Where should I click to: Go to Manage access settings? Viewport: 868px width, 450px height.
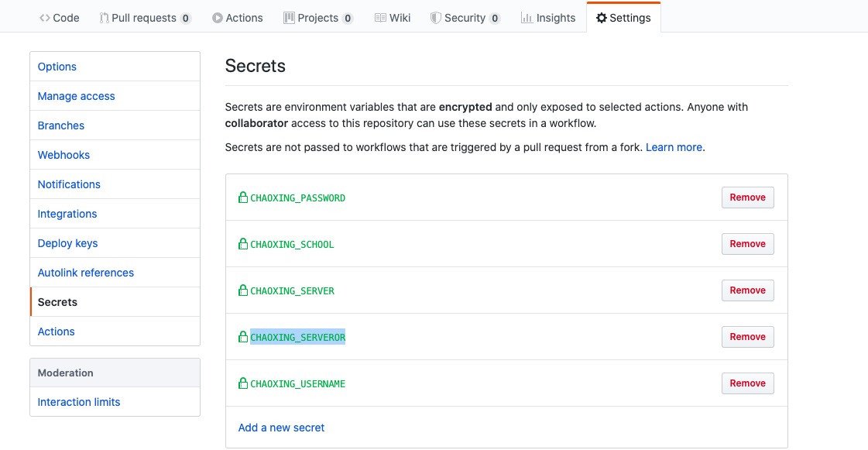(77, 96)
